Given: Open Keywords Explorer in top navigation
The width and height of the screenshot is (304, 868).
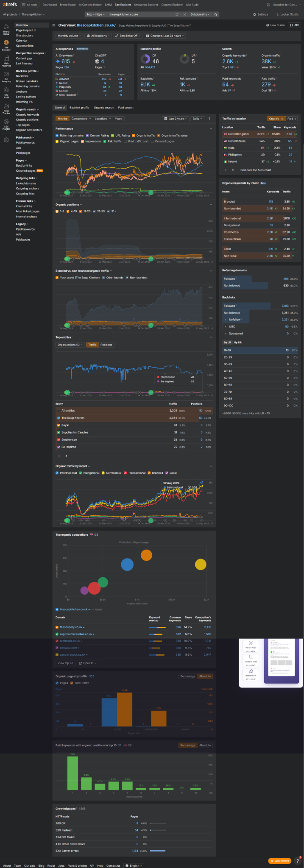Looking at the screenshot, I should [x=146, y=5].
